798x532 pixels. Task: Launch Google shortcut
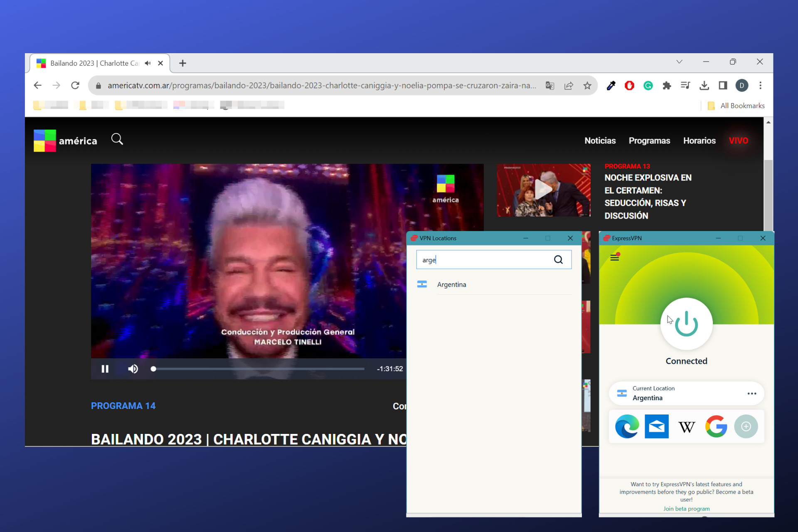(716, 426)
